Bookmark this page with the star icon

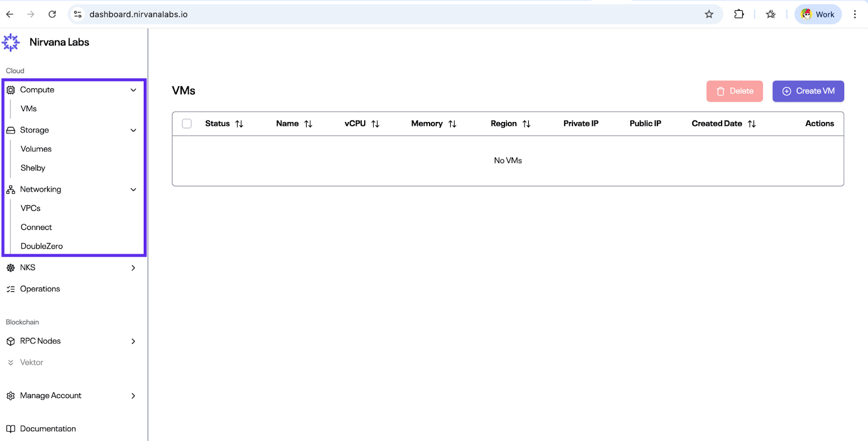click(709, 15)
